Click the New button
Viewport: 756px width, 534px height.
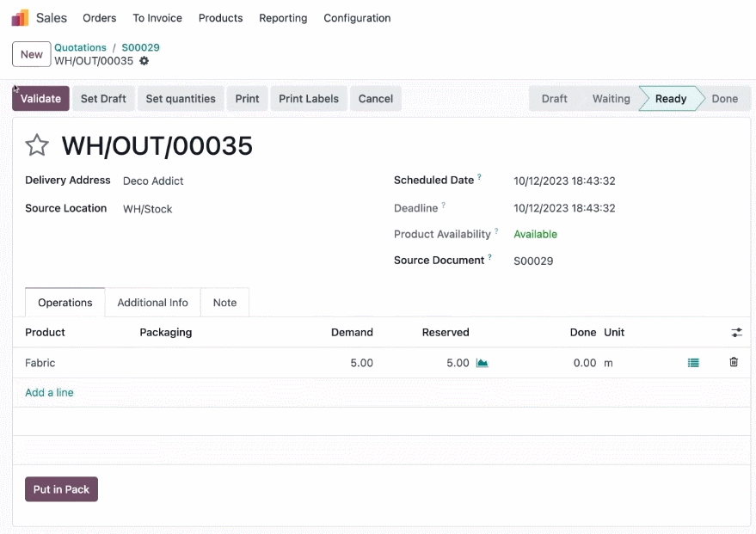click(x=31, y=54)
